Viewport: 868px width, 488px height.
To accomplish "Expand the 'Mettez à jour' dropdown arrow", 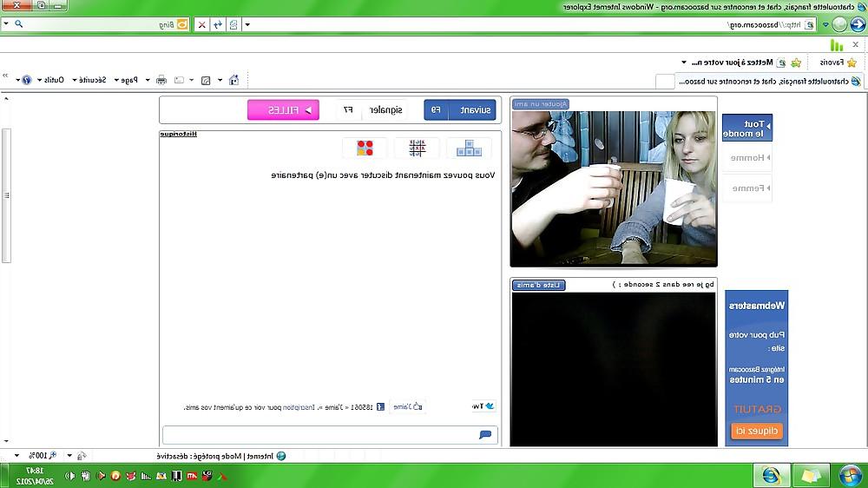I will (x=684, y=63).
